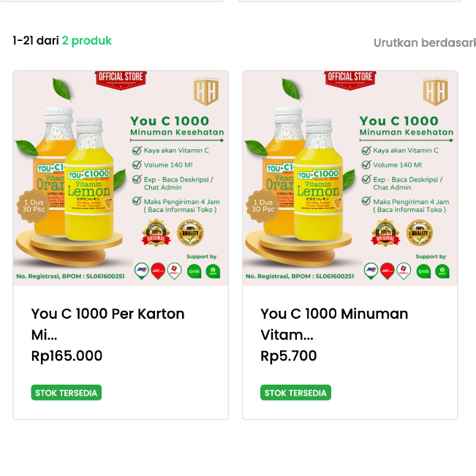This screenshot has height=476, width=476.
Task: Click the Gojek icon on second product
Action: 442,271
